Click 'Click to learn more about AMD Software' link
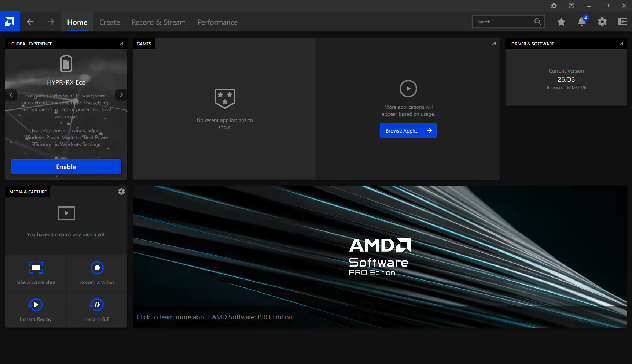This screenshot has height=364, width=632. tap(215, 317)
